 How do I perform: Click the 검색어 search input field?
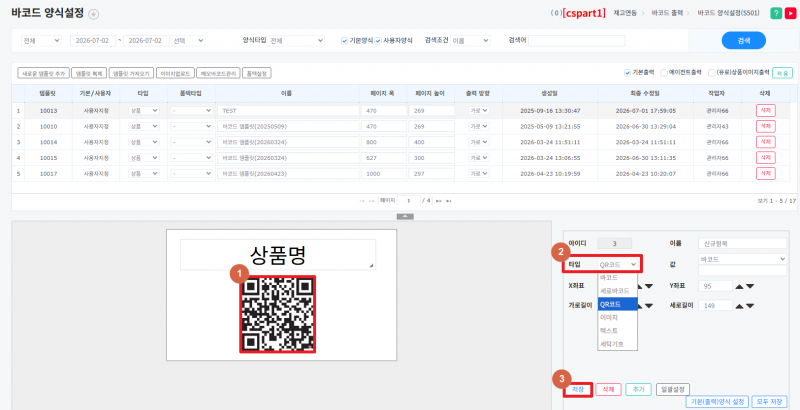576,41
